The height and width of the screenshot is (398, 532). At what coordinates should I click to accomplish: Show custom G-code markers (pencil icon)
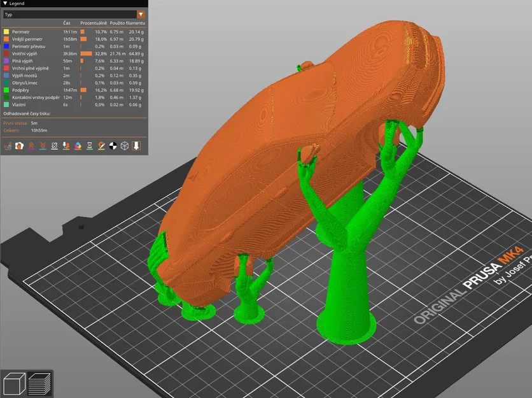[101, 145]
